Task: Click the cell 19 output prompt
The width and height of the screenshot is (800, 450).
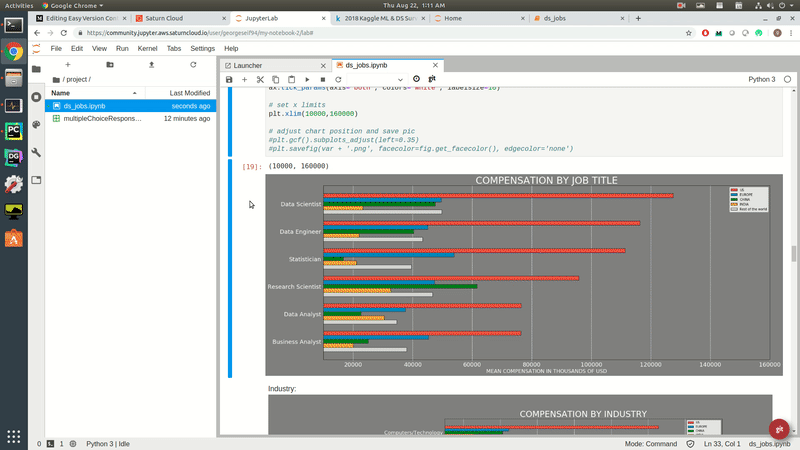Action: pyautogui.click(x=252, y=167)
